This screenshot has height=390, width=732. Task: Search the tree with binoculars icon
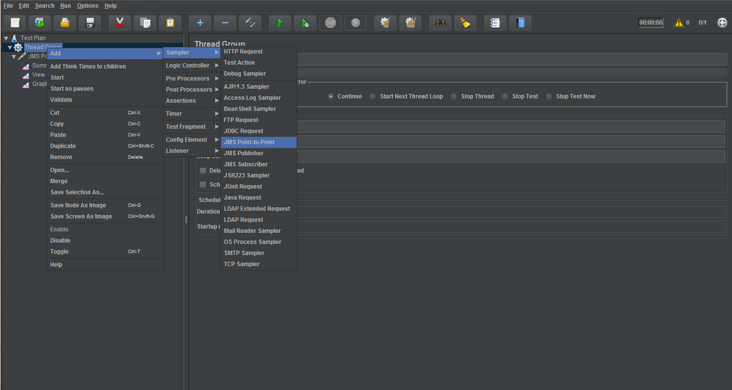(x=440, y=23)
